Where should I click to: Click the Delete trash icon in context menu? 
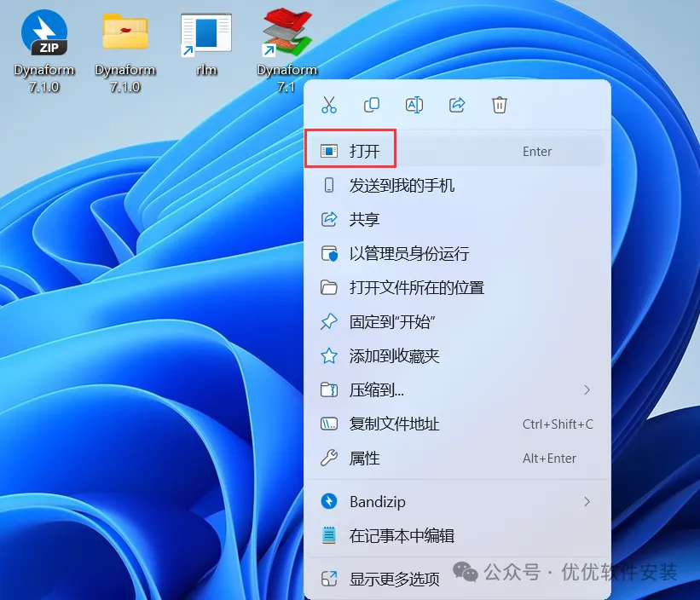[x=499, y=106]
